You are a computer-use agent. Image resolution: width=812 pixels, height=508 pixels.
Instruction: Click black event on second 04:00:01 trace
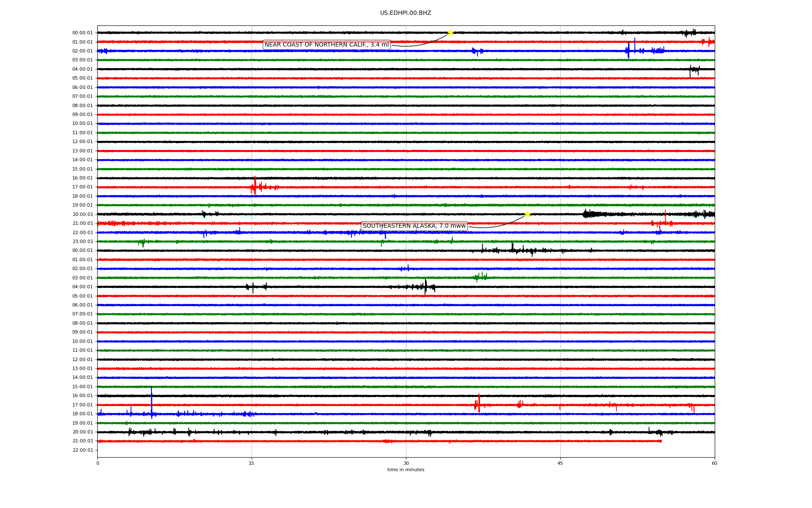425,287
